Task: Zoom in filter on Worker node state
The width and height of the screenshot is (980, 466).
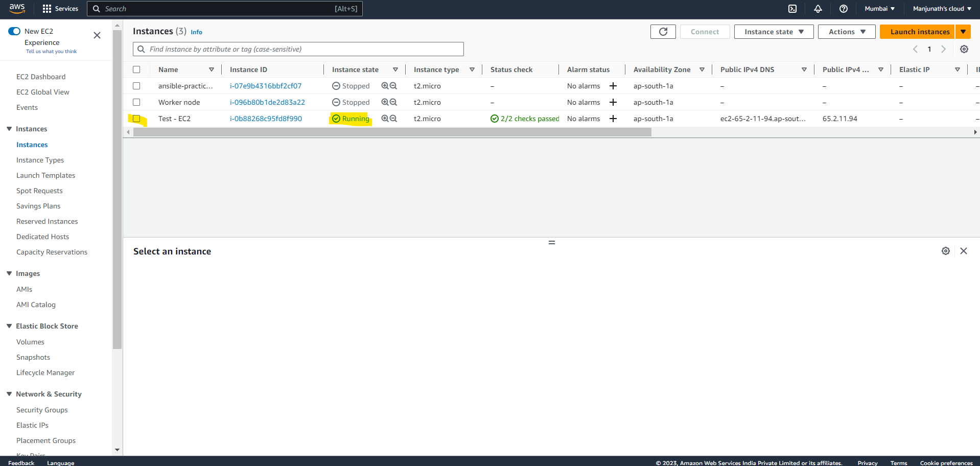Action: pos(385,102)
